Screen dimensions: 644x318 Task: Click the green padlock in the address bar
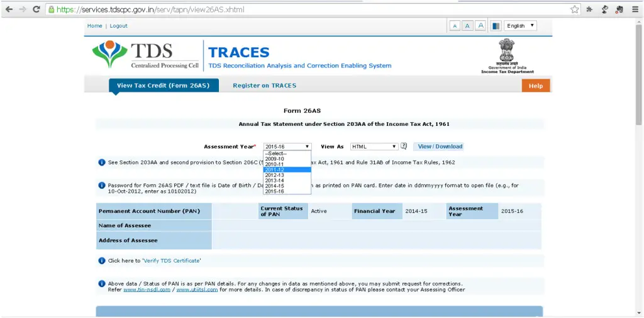pyautogui.click(x=52, y=9)
